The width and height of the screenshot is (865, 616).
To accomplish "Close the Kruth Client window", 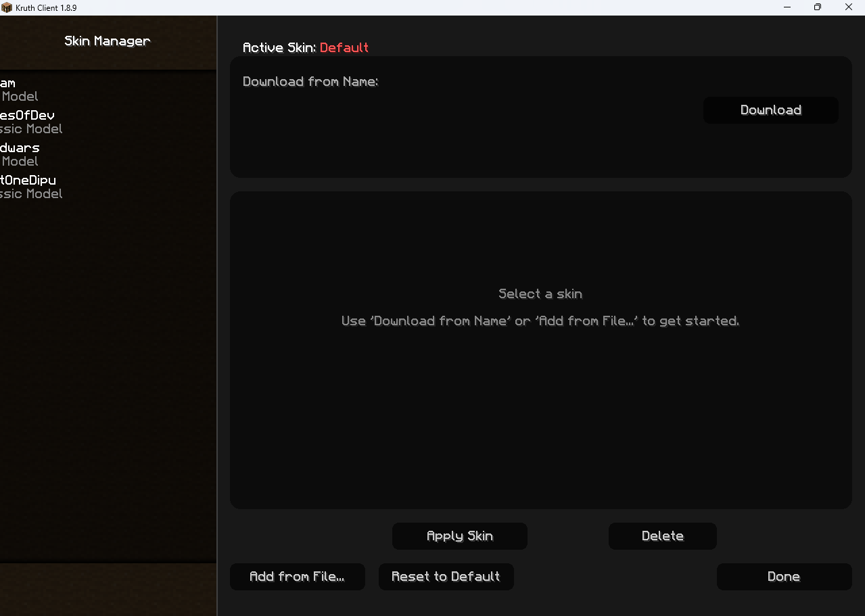I will (x=849, y=7).
